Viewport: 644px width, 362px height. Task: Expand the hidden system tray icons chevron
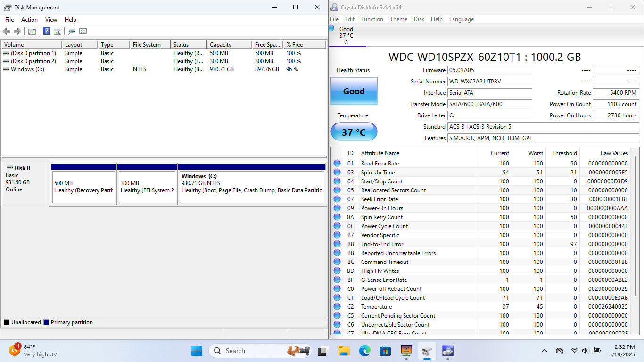pos(545,351)
